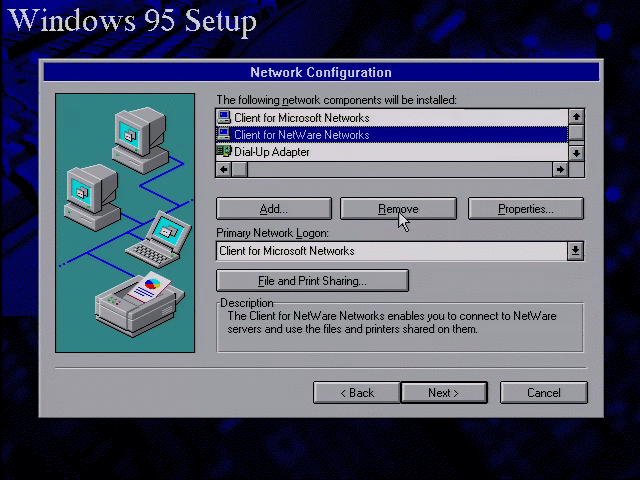Click the component list scroll left arrow
Viewport: 640px width, 480px height.
pos(224,169)
